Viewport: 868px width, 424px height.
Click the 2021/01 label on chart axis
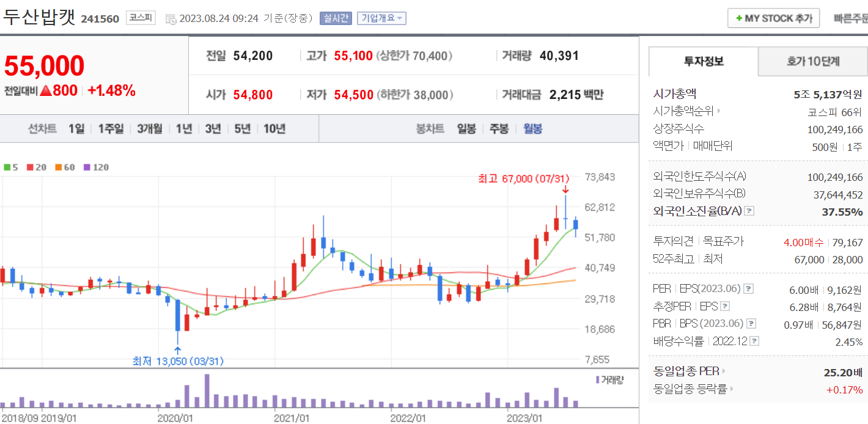[x=291, y=418]
